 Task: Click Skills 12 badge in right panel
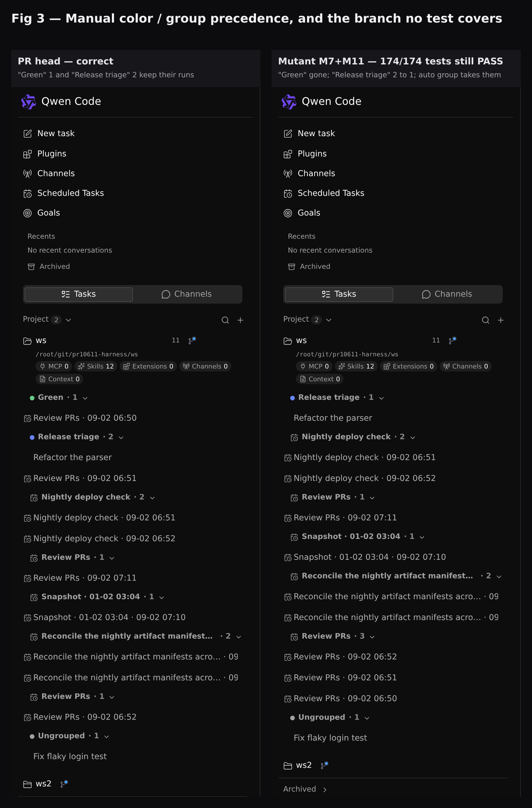tap(356, 366)
